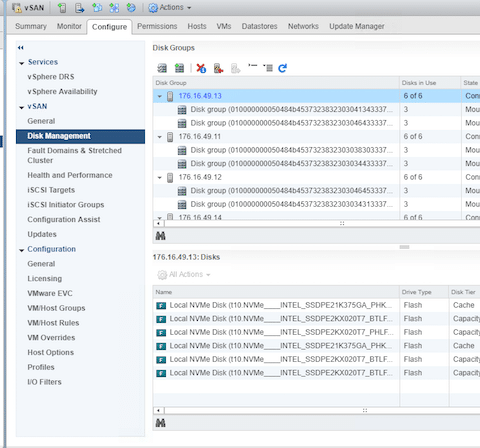Click the vSAN cluster warning icon

click(x=16, y=8)
